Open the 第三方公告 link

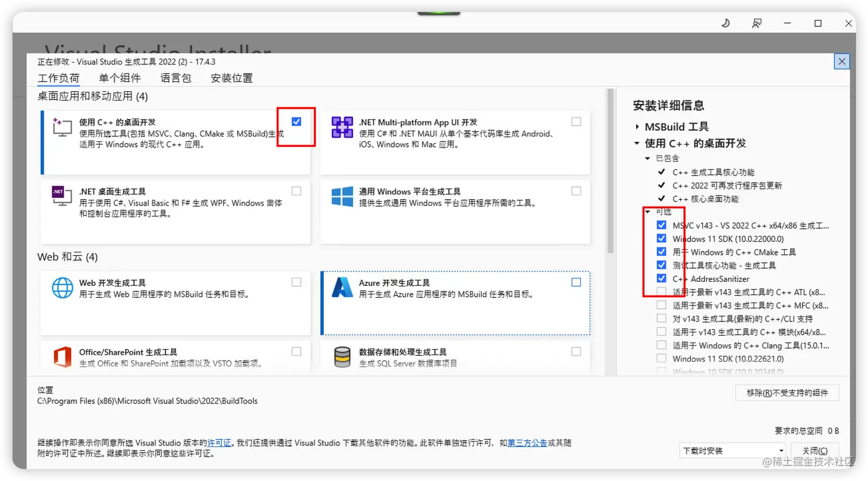(527, 443)
